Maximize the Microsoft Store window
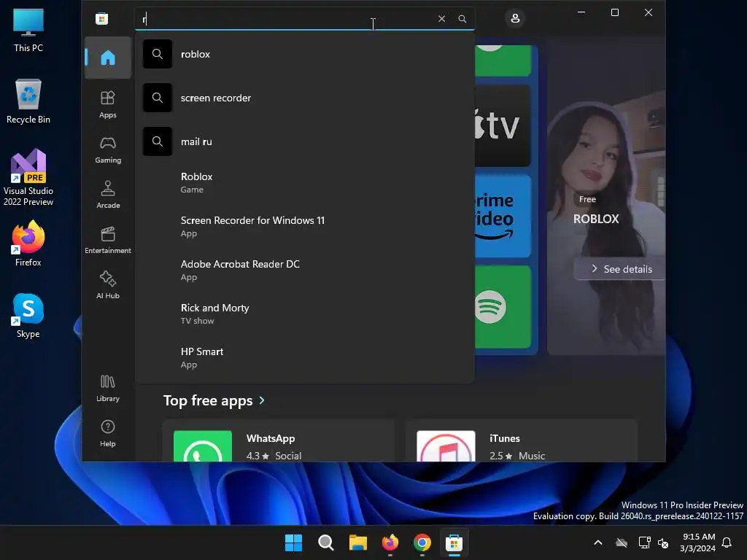 point(614,12)
